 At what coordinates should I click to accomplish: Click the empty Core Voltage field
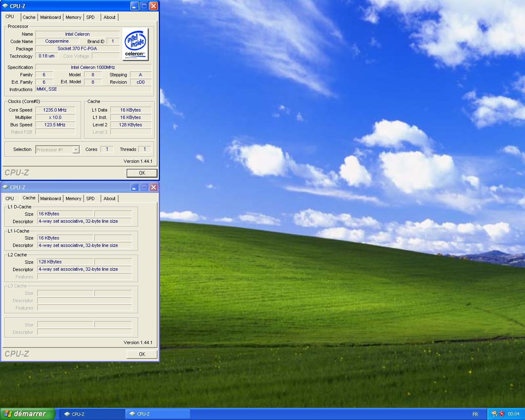pyautogui.click(x=106, y=56)
